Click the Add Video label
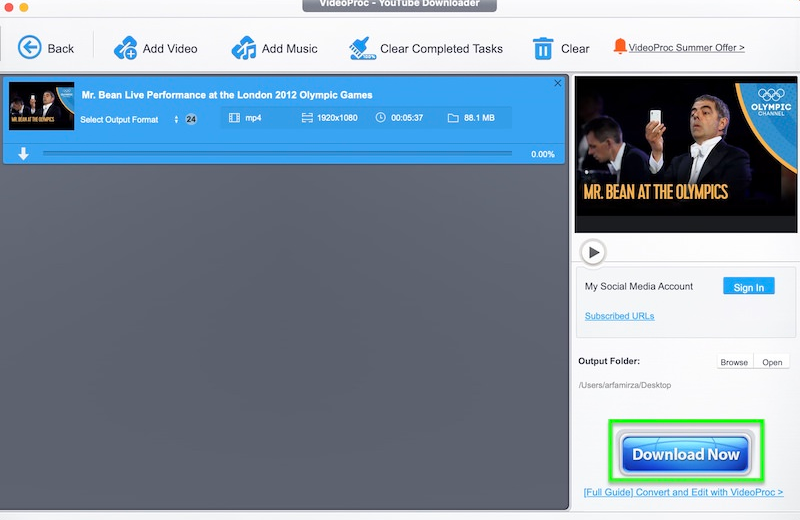Image resolution: width=800 pixels, height=520 pixels. pyautogui.click(x=170, y=48)
